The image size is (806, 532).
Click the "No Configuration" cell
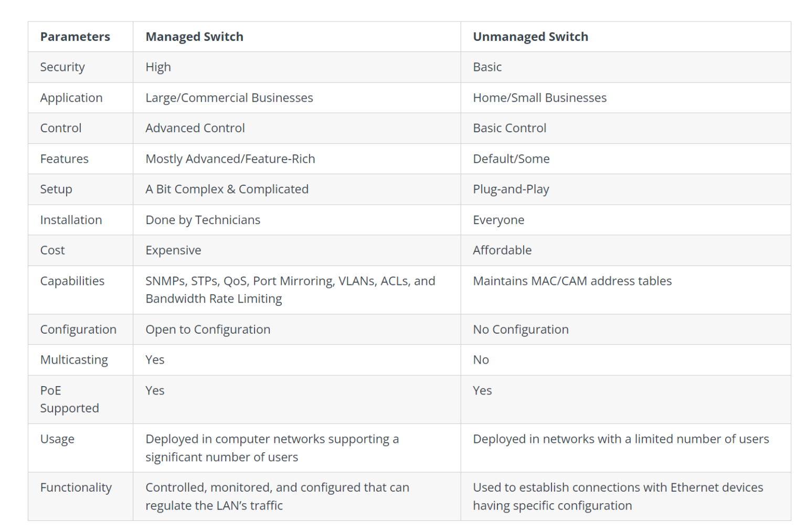(x=521, y=329)
